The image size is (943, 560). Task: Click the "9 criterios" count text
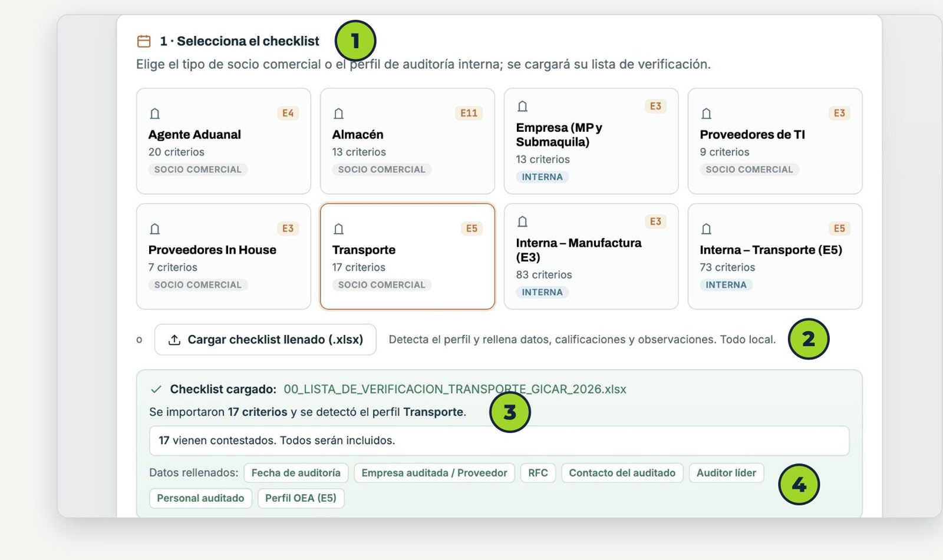point(725,152)
